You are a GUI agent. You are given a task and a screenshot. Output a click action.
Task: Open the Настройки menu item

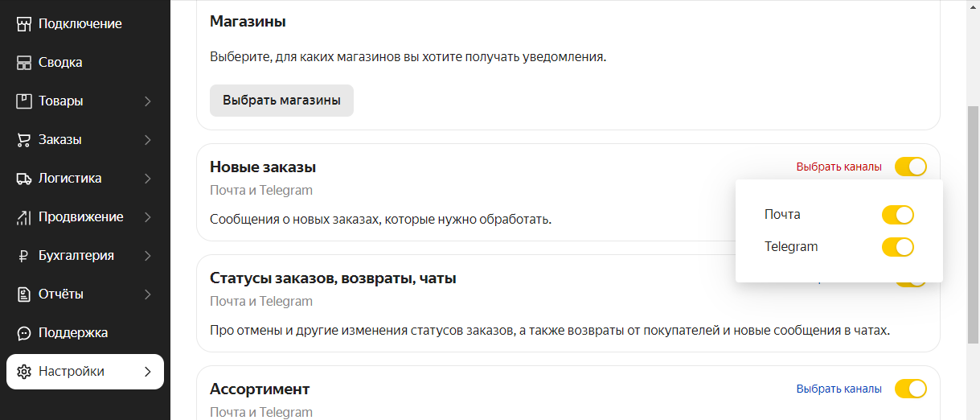point(84,372)
